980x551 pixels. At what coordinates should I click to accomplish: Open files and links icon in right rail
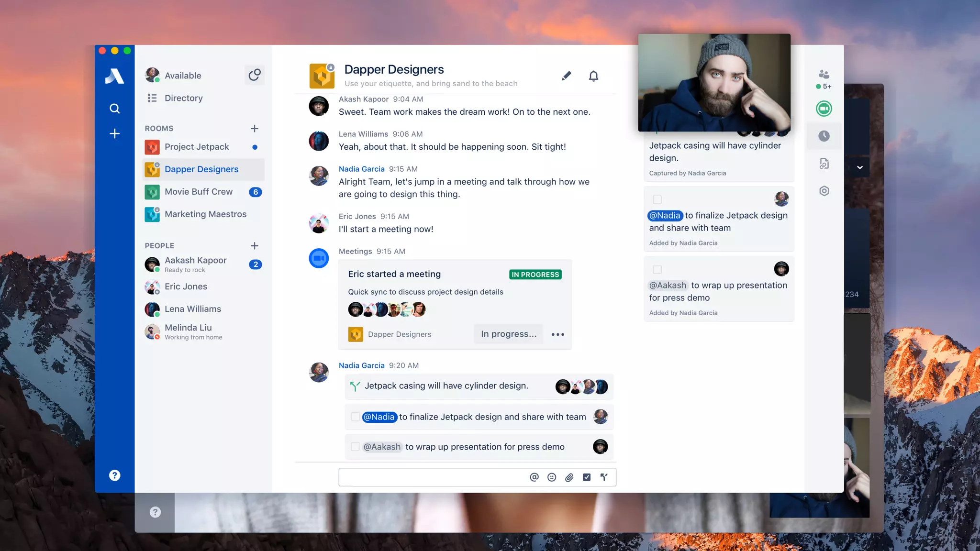[824, 164]
